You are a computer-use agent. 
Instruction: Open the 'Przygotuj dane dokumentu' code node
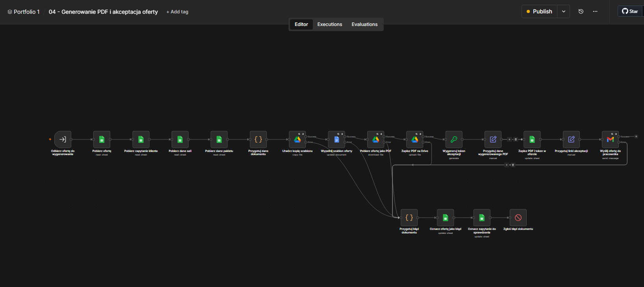pyautogui.click(x=258, y=139)
